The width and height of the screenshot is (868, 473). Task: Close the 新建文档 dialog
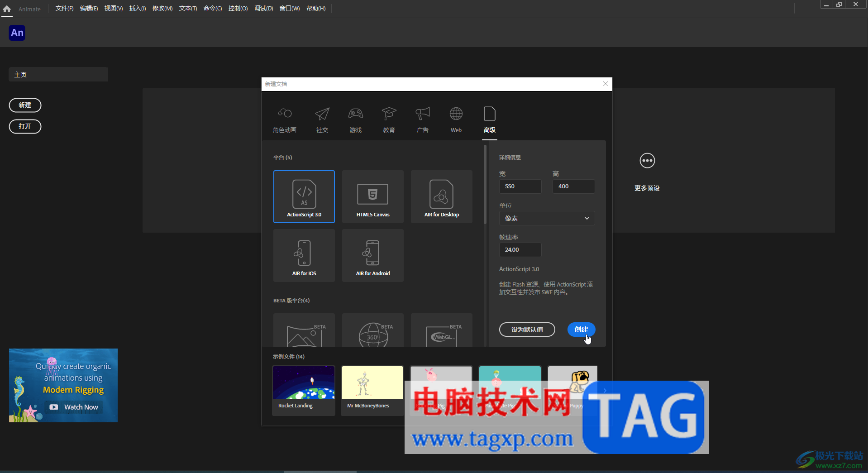pyautogui.click(x=606, y=84)
